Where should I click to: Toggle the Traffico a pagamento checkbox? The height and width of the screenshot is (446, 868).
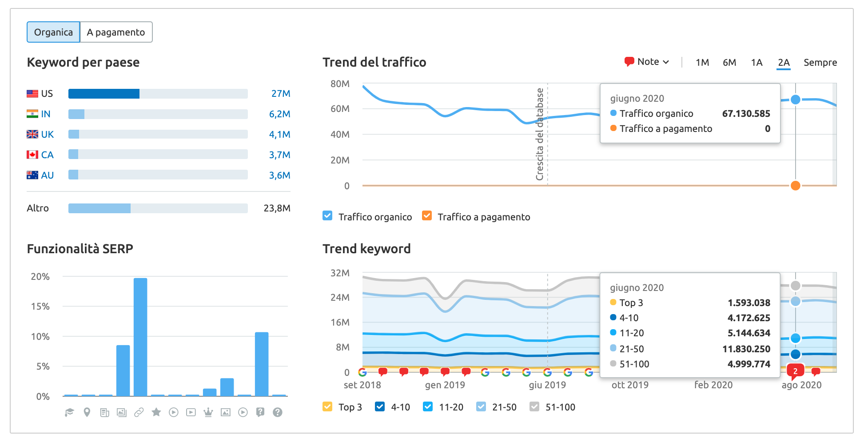click(x=427, y=216)
